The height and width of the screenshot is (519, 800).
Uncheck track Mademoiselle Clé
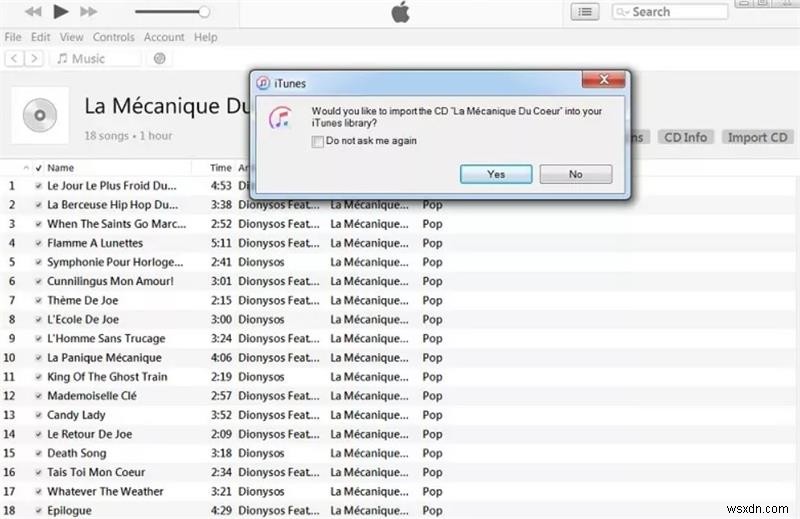pyautogui.click(x=38, y=397)
